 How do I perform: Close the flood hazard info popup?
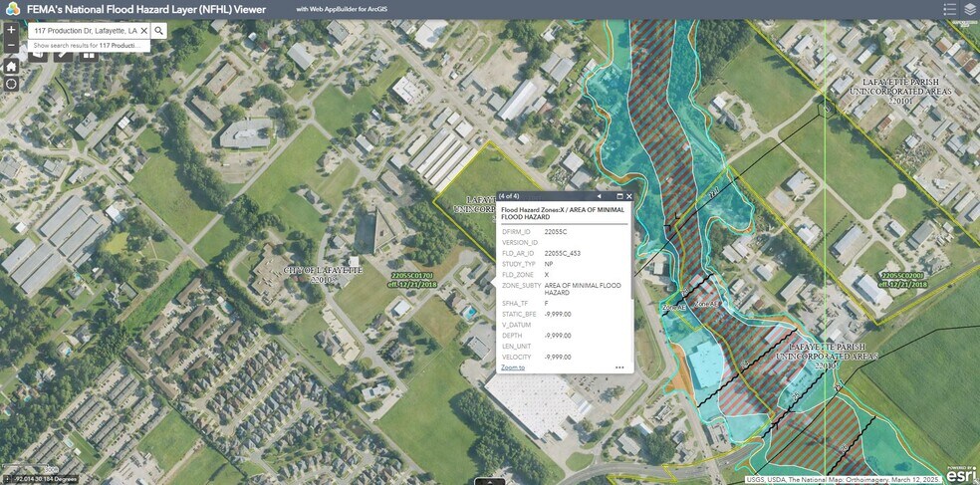(629, 196)
